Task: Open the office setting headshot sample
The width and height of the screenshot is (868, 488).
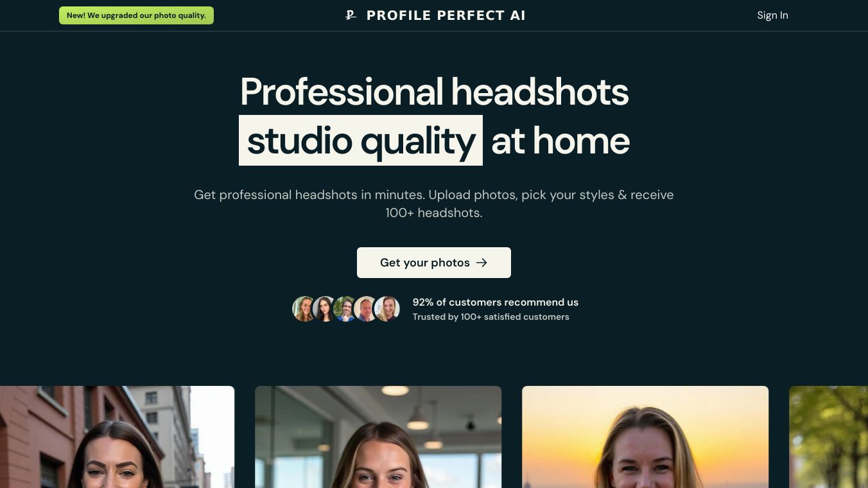Action: point(378,437)
